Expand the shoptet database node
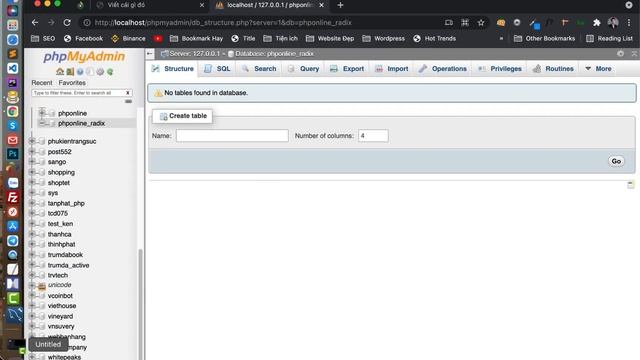640x360 pixels. [x=32, y=182]
